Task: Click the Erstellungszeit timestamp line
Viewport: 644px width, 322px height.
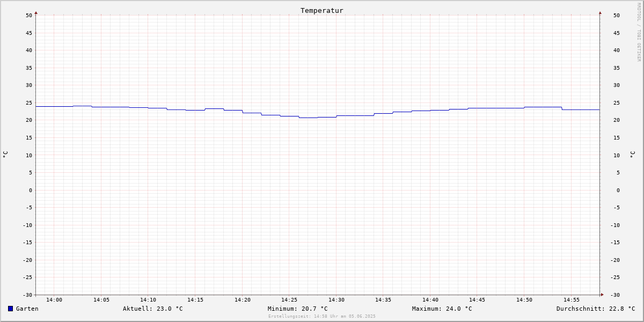Action: click(322, 316)
